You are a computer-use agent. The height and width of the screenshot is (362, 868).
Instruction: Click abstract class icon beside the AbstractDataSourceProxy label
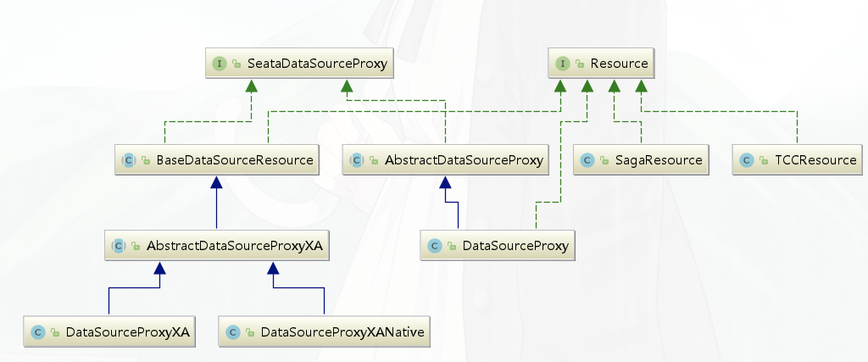(x=357, y=160)
